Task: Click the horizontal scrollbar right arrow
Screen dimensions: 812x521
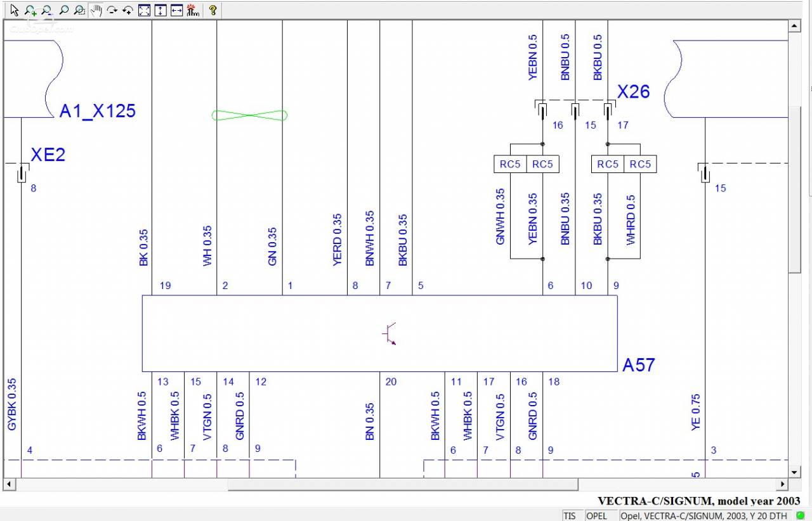Action: click(x=783, y=485)
